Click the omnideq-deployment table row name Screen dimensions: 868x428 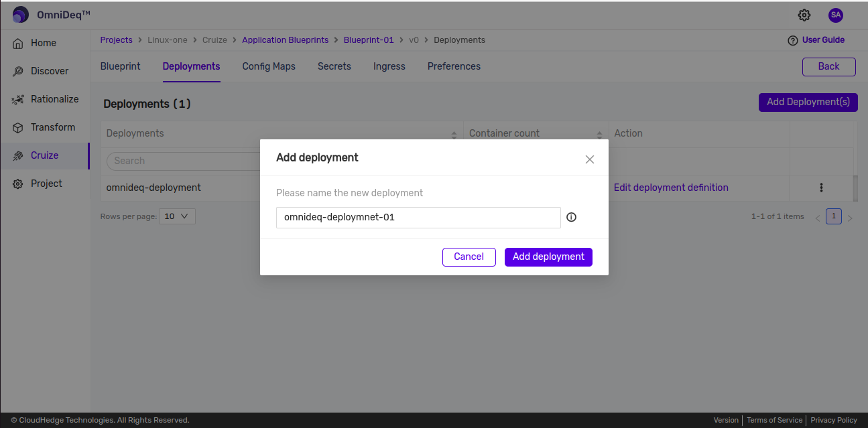click(x=153, y=188)
